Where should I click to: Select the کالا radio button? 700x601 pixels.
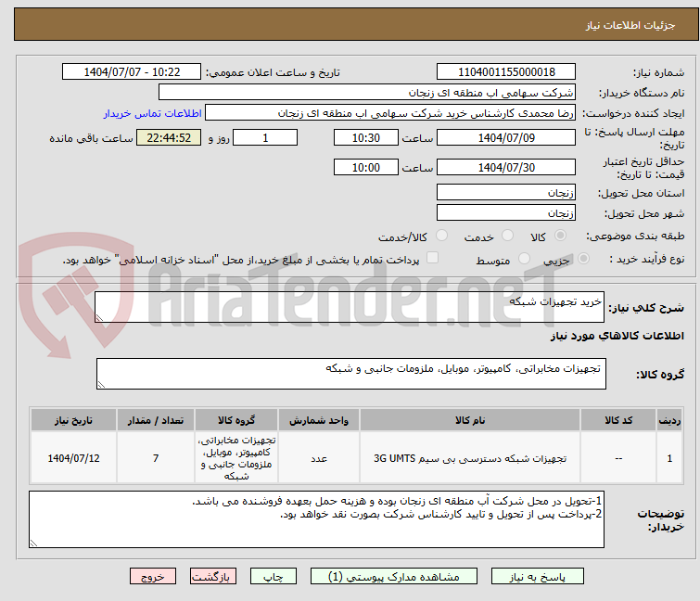click(x=560, y=236)
